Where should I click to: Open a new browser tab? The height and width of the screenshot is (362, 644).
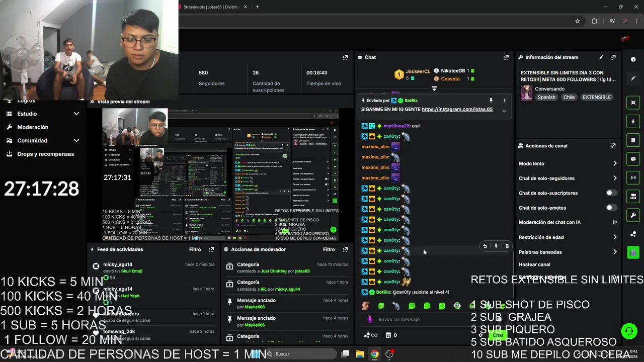[x=257, y=7]
